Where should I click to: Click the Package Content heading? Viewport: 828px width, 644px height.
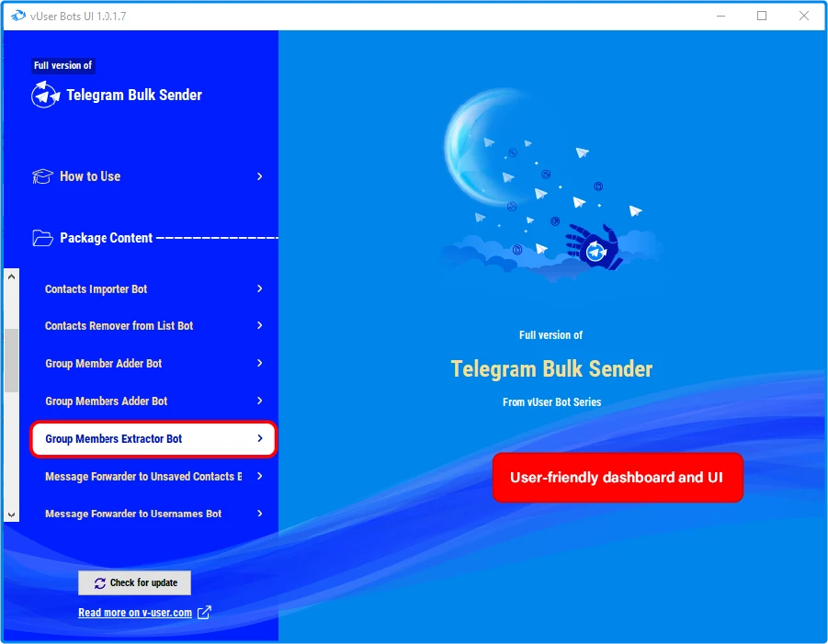click(x=106, y=238)
